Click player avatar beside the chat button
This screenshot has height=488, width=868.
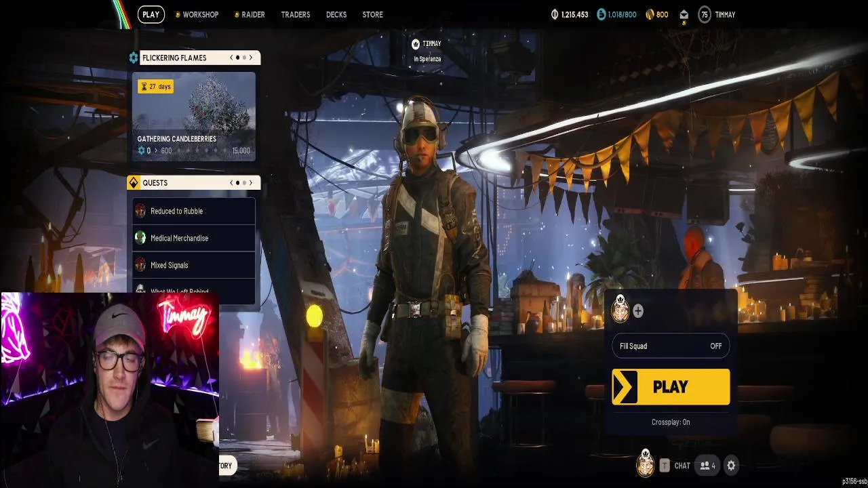(x=645, y=464)
